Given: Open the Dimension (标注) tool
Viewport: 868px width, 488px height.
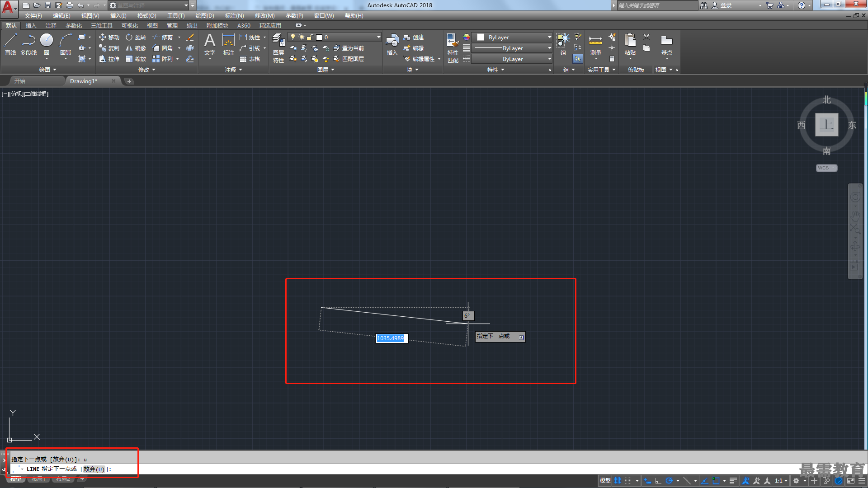Looking at the screenshot, I should (229, 44).
